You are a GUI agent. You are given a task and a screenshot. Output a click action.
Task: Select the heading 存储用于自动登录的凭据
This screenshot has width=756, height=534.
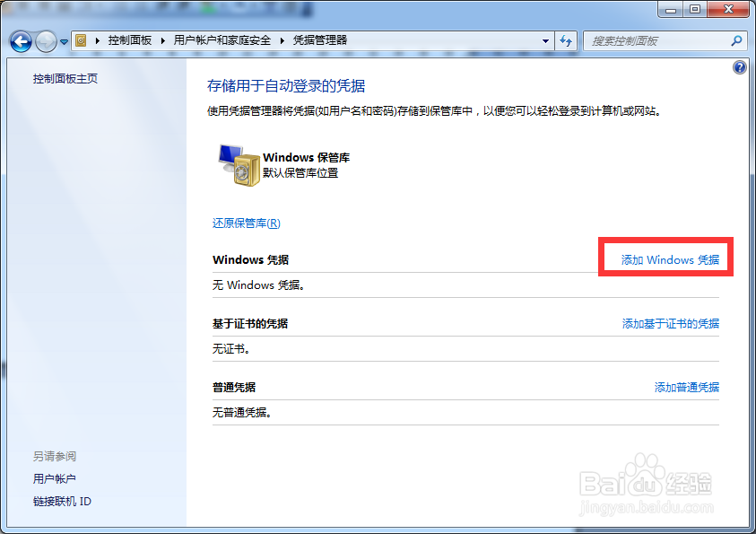(286, 86)
